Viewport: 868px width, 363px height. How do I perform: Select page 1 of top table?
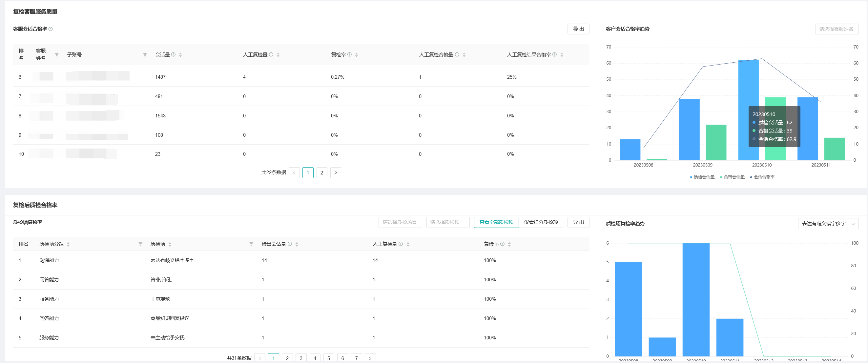(x=308, y=172)
